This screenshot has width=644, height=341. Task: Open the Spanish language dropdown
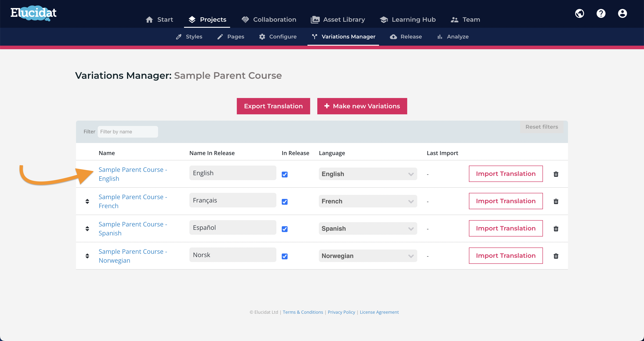(x=368, y=228)
